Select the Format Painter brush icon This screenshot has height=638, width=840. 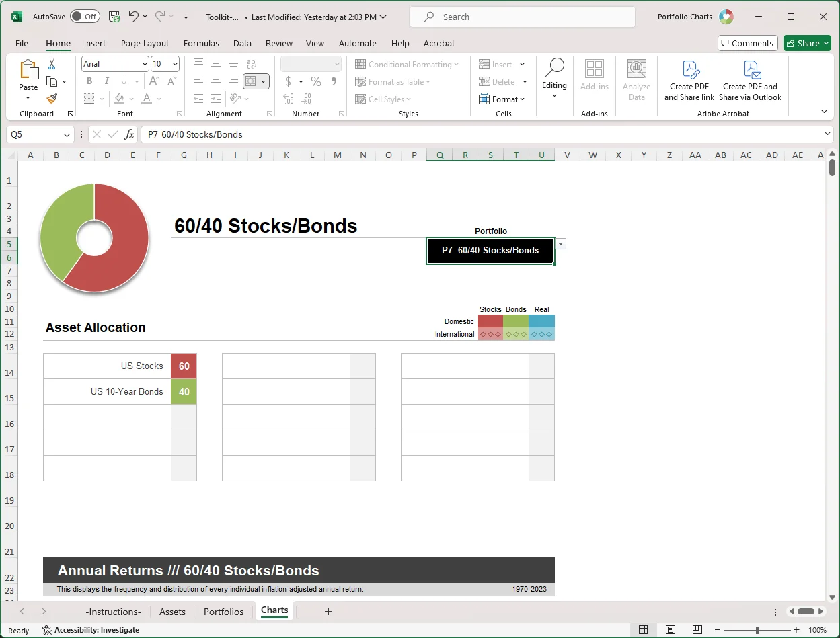click(52, 98)
